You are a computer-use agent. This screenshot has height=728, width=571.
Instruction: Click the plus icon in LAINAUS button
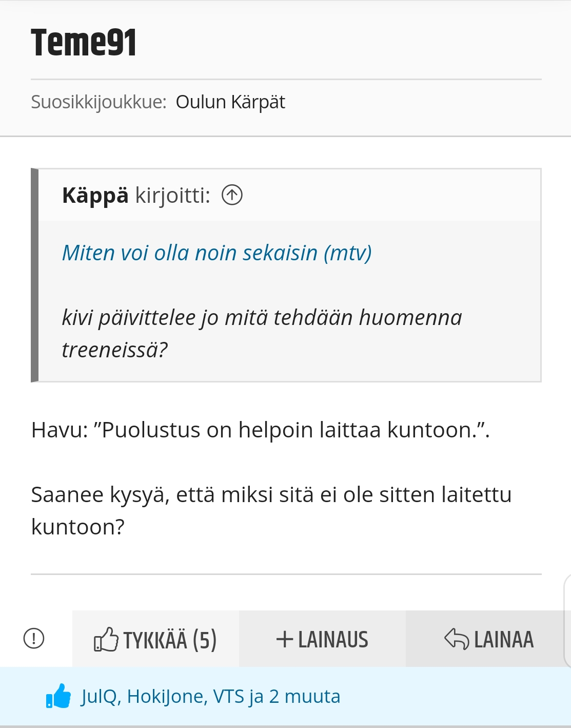pos(284,639)
